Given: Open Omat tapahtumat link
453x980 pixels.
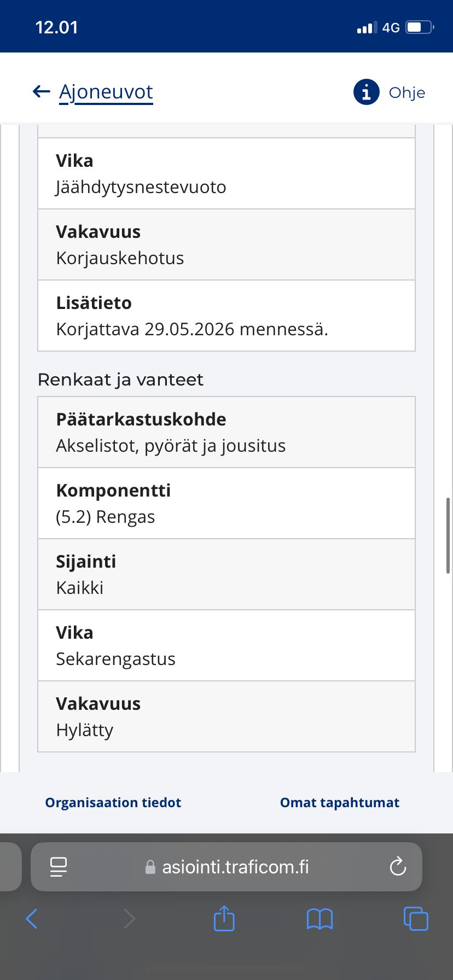Looking at the screenshot, I should 340,802.
